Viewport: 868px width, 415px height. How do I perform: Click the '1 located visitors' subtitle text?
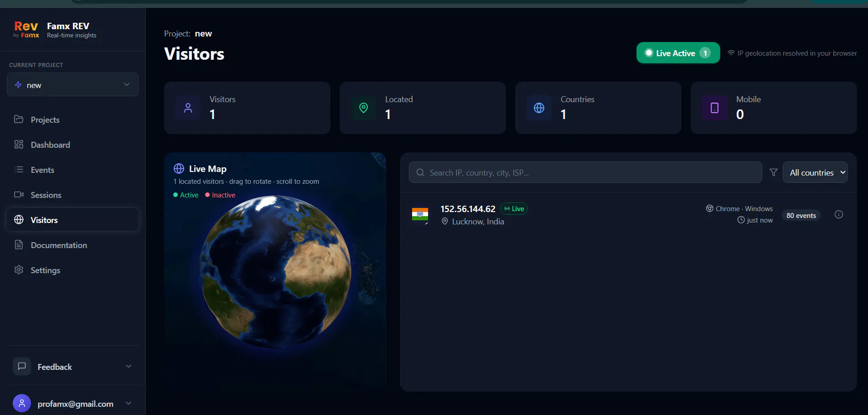pos(198,182)
